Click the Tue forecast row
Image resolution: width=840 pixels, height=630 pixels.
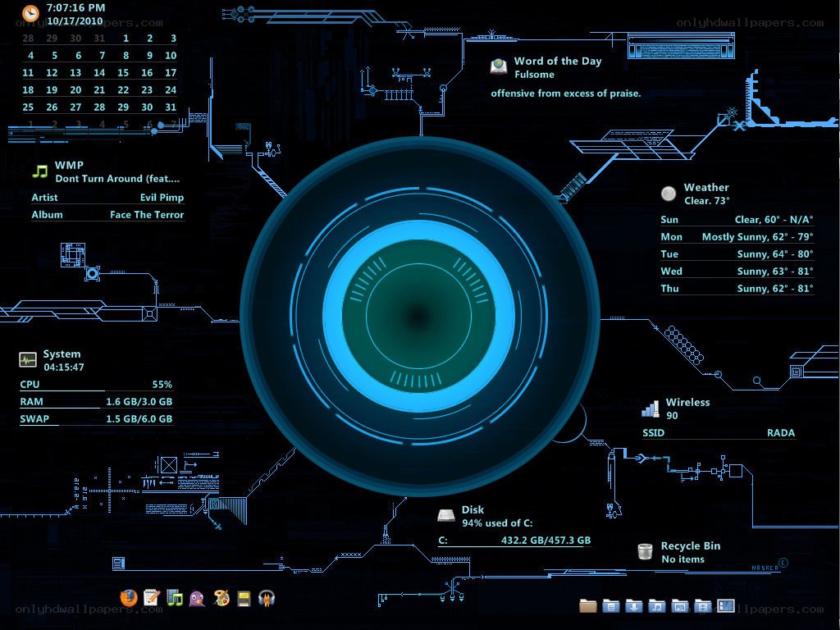[737, 254]
